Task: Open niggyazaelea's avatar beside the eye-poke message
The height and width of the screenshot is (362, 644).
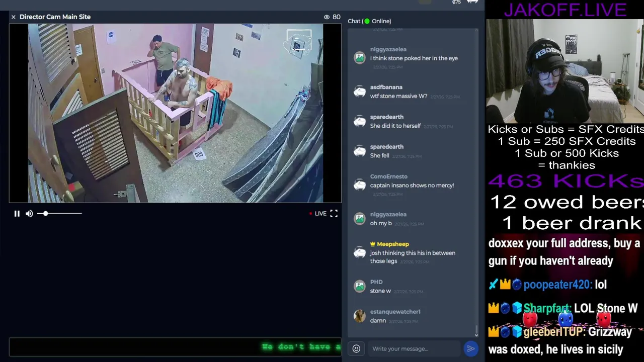Action: pyautogui.click(x=359, y=58)
